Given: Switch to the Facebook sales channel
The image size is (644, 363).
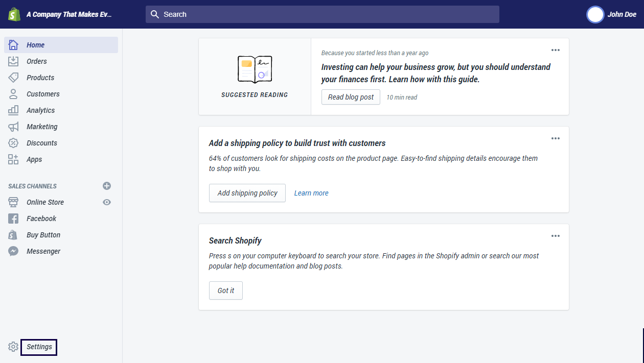Looking at the screenshot, I should tap(41, 219).
